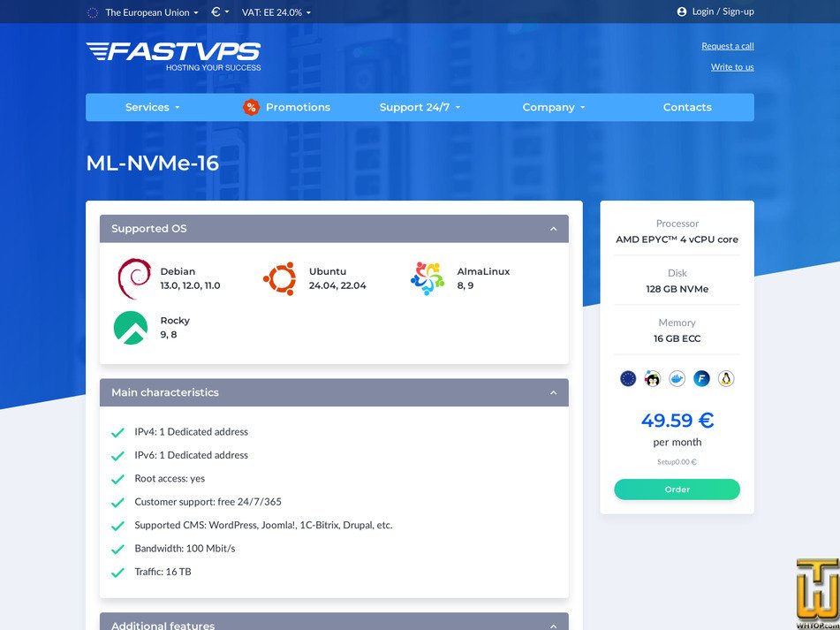
Task: Open the VAT: EE 24.0% dropdown
Action: tap(276, 12)
